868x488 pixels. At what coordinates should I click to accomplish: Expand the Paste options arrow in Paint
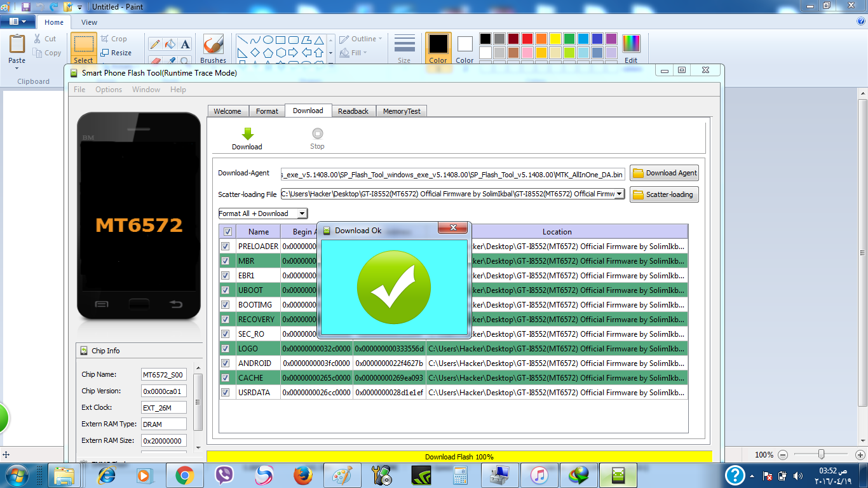click(17, 67)
